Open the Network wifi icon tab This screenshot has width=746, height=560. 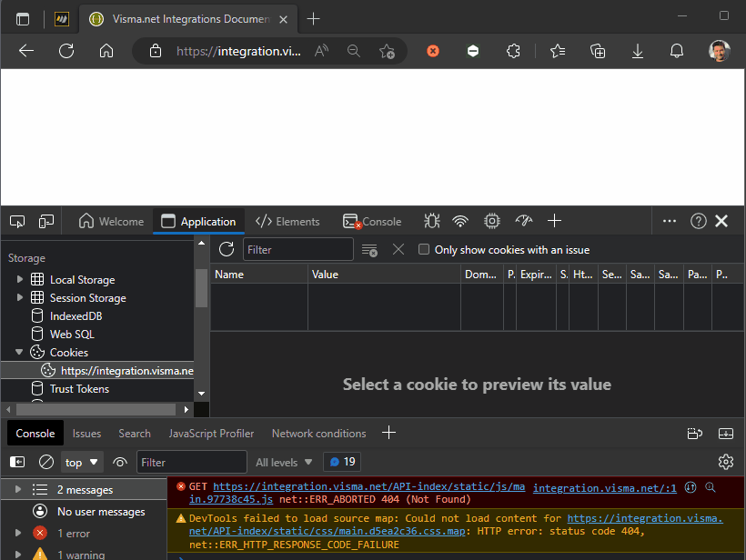[x=460, y=221]
